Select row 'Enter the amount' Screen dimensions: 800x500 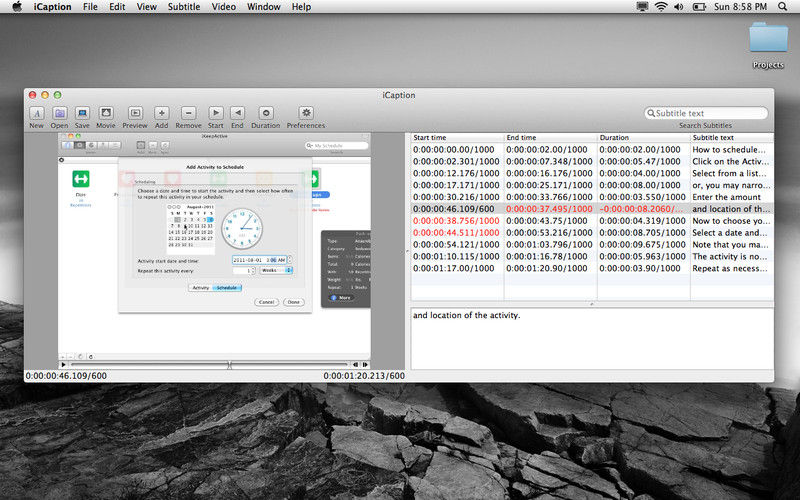click(x=592, y=197)
